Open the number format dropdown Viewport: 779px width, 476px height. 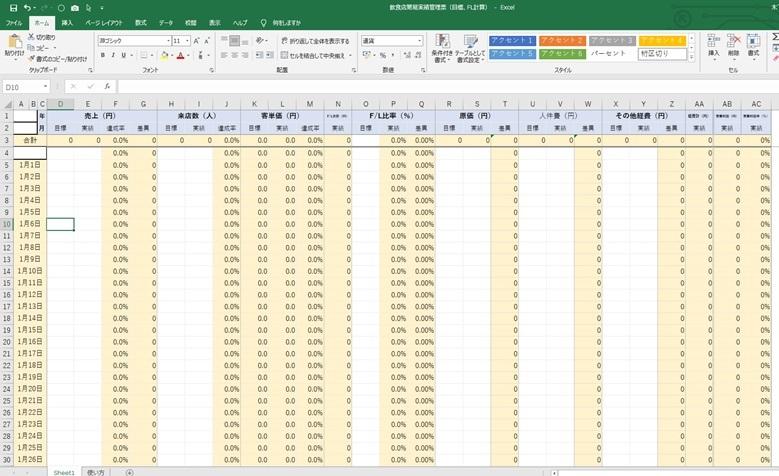click(419, 41)
